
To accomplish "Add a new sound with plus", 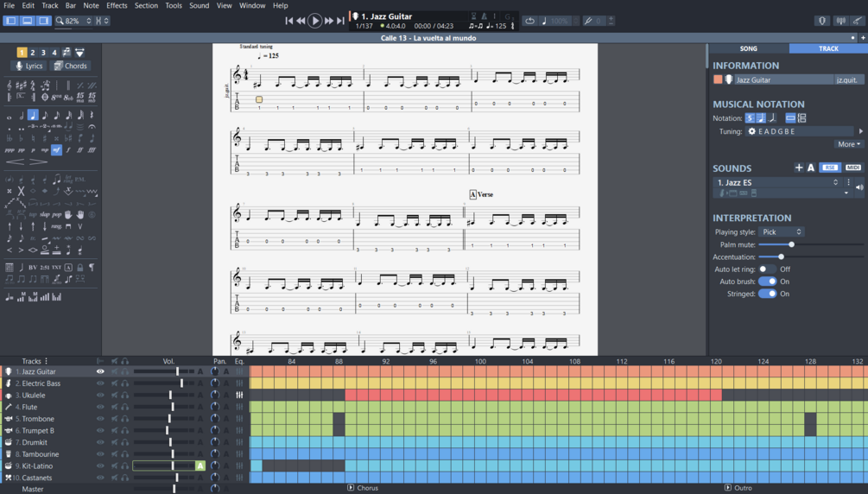I will point(798,168).
